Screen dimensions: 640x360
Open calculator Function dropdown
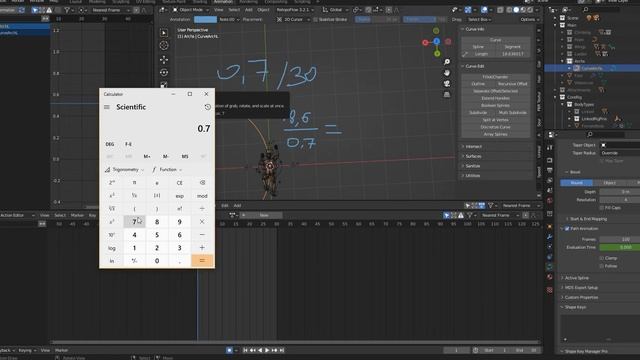point(167,169)
